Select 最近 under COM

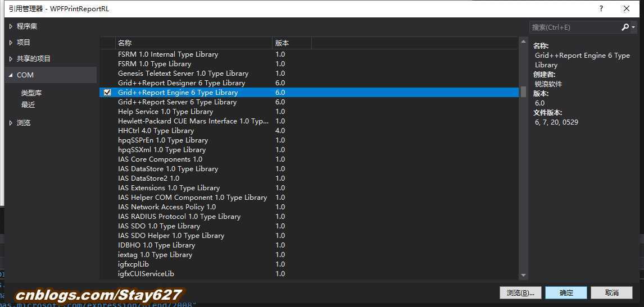[x=28, y=104]
